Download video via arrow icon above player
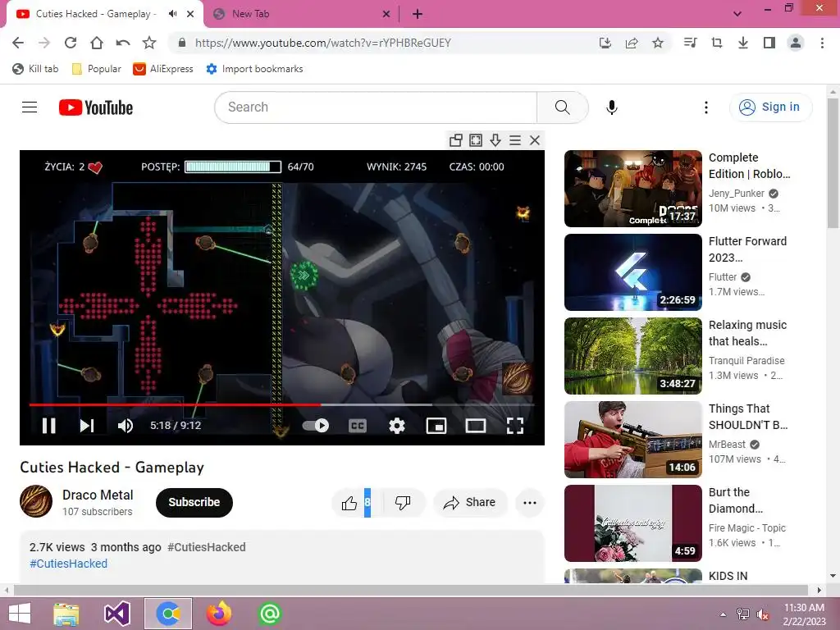This screenshot has height=630, width=840. (x=495, y=140)
